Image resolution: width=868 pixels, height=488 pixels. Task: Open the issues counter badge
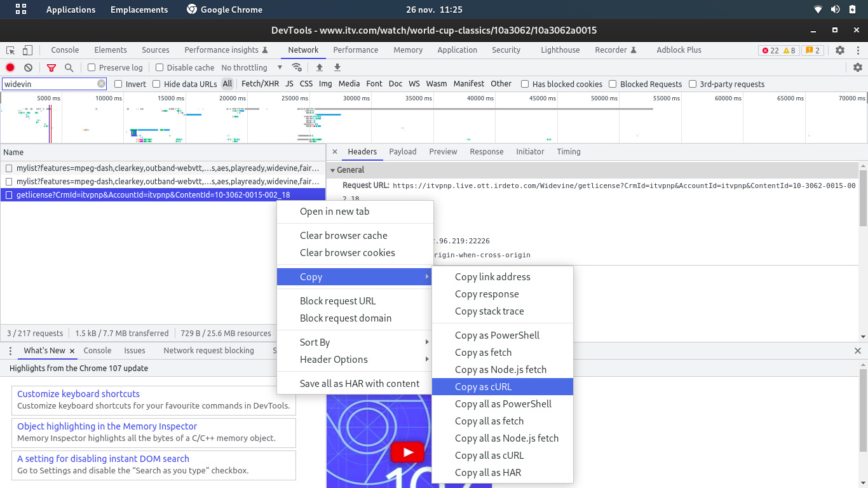pos(812,50)
